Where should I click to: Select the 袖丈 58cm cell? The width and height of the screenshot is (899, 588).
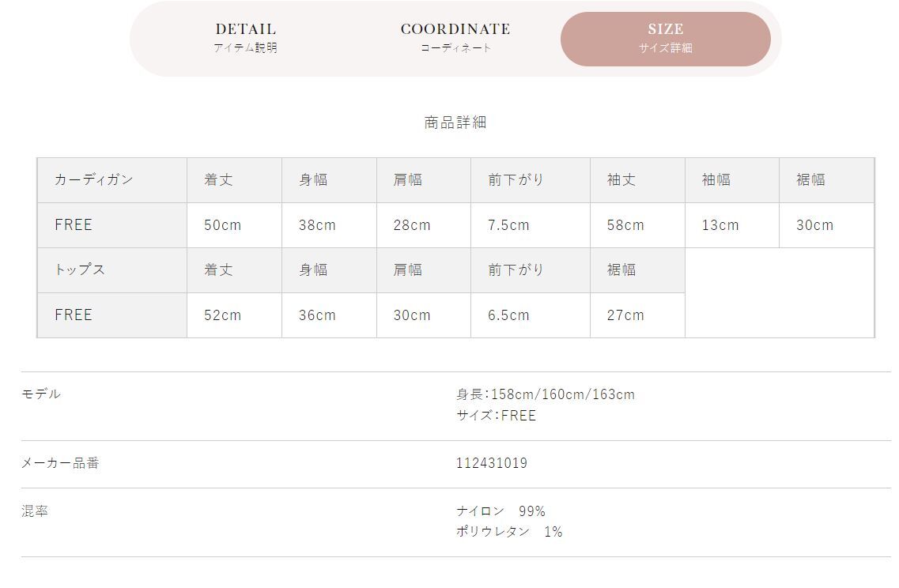637,225
